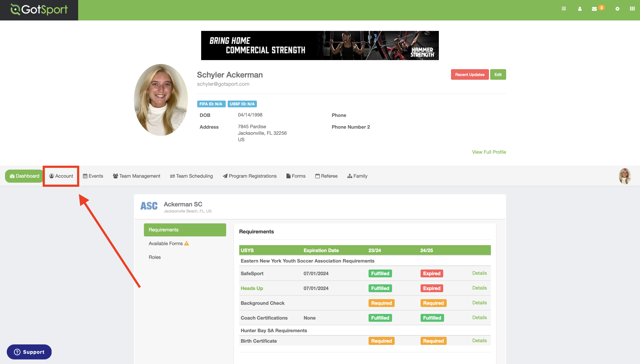
Task: Click DOB value 04/14/1998
Action: click(250, 115)
